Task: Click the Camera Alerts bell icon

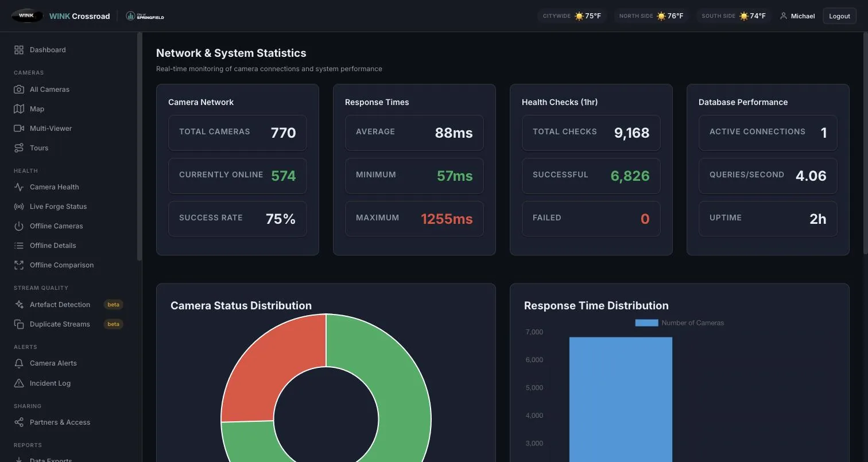Action: (19, 363)
